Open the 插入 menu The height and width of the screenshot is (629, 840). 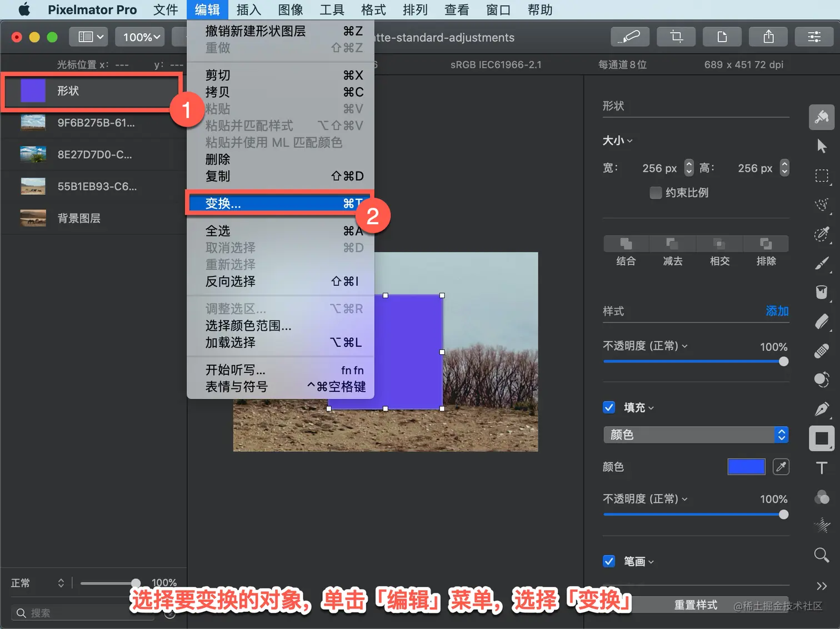point(248,9)
